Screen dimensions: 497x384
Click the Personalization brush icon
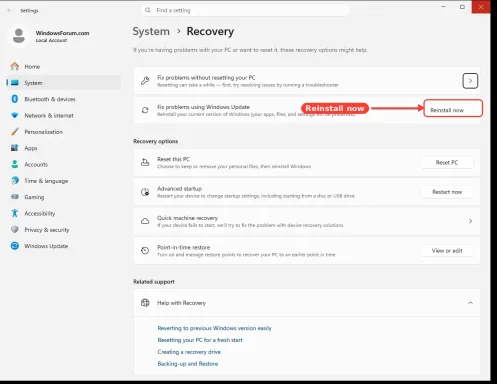tap(15, 132)
